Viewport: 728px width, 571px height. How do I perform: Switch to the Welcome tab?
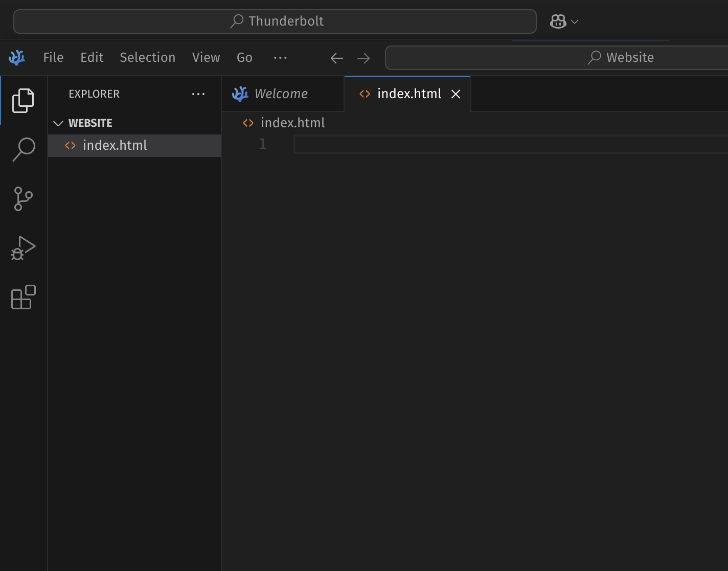pos(281,94)
